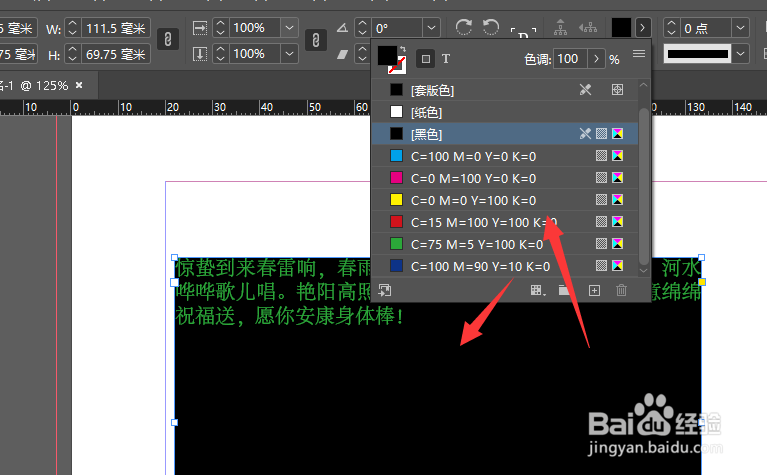Click the fill swatch in Swatches panel
The height and width of the screenshot is (475, 767).
387,56
